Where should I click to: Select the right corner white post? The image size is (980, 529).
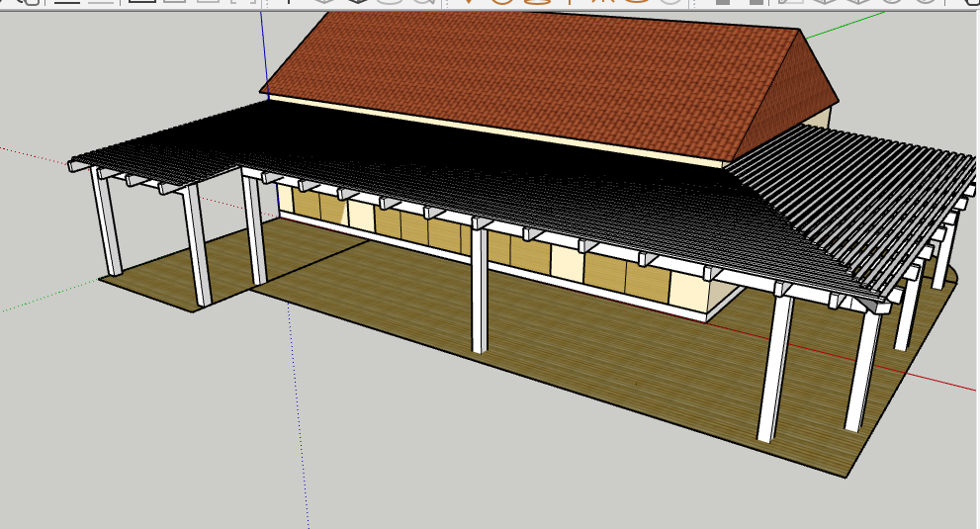point(862,371)
